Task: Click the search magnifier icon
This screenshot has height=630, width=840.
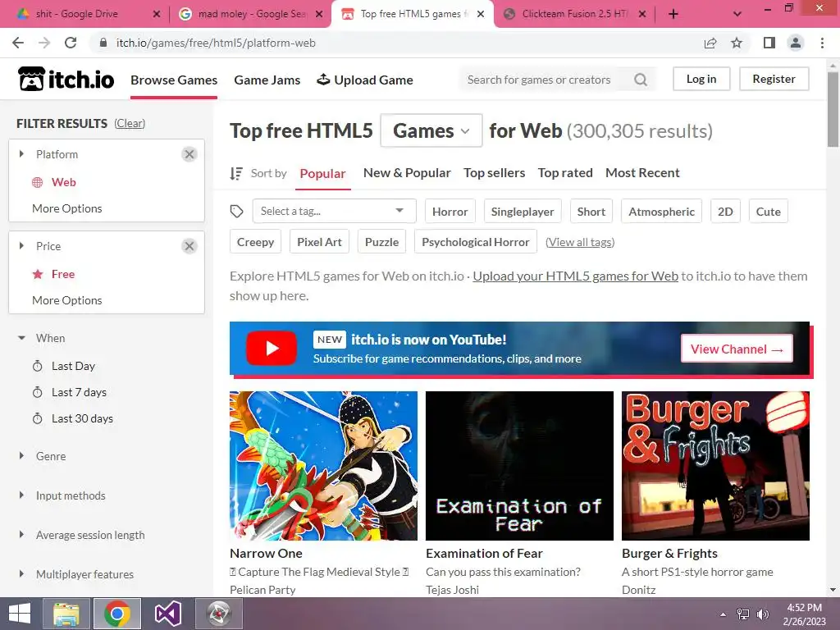Action: coord(640,80)
